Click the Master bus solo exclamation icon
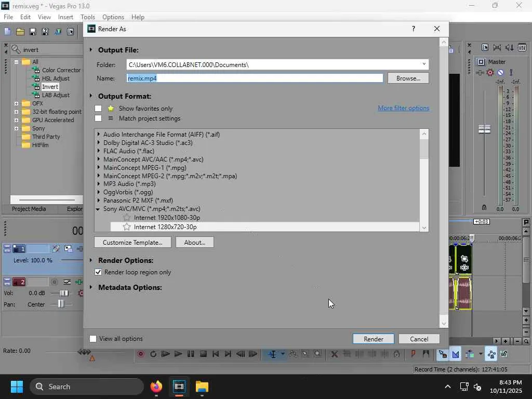 [511, 72]
